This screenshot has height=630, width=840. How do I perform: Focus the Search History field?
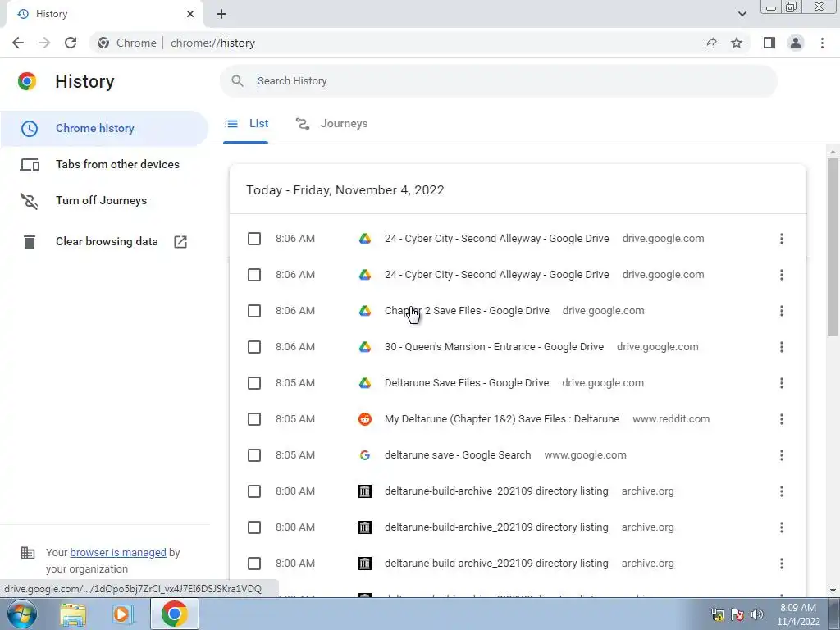click(x=498, y=81)
